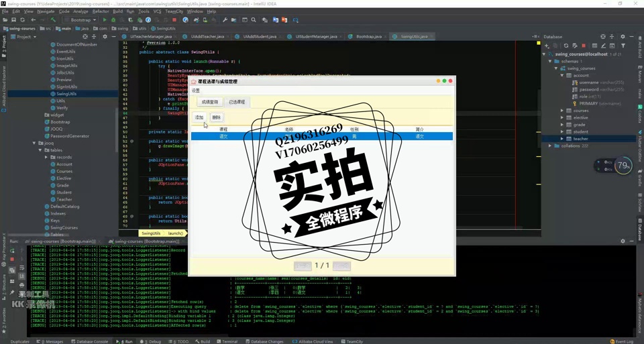Click the 添加 button in dialog
The width and height of the screenshot is (644, 344).
point(199,117)
